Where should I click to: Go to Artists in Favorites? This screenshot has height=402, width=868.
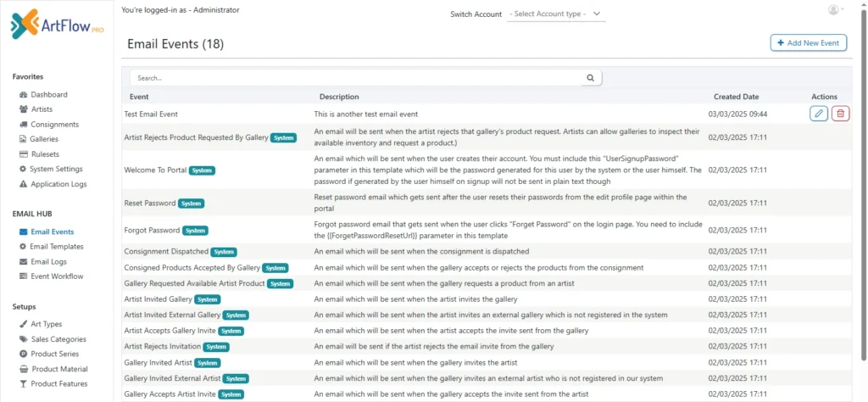(x=42, y=109)
